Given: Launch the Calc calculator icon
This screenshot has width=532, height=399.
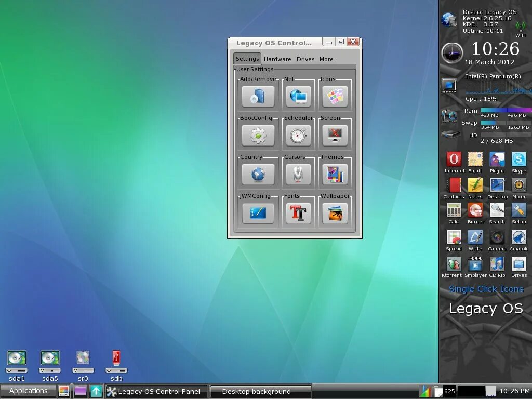Looking at the screenshot, I should [454, 210].
